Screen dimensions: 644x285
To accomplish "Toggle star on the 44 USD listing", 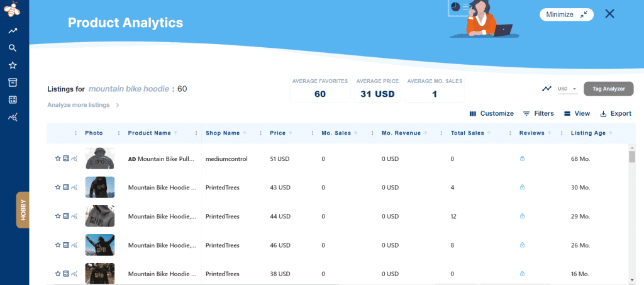I will [x=58, y=216].
